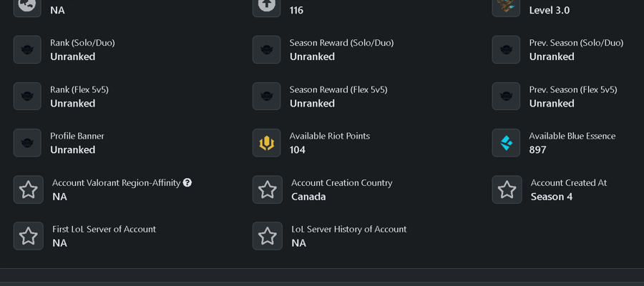The width and height of the screenshot is (644, 286).
Task: Click the star icon beside LoL Server History
Action: (268, 236)
